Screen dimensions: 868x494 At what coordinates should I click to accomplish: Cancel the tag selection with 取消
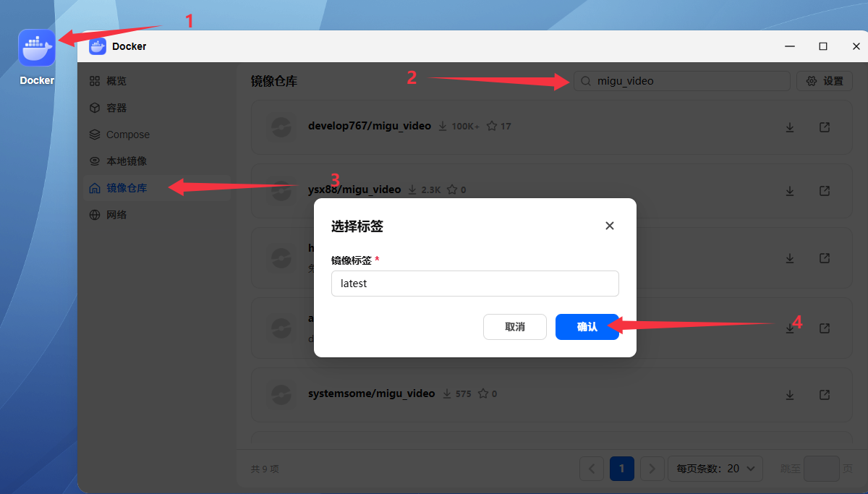pos(515,327)
